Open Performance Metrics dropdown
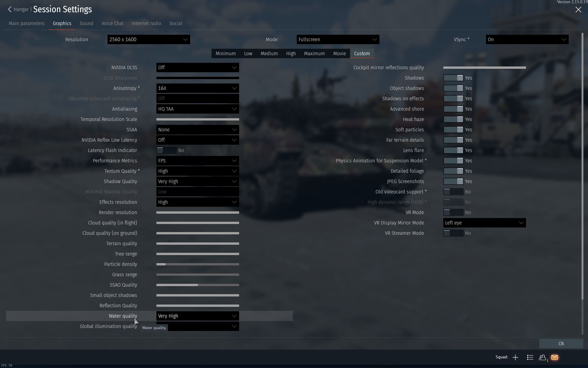588x368 pixels. click(198, 161)
